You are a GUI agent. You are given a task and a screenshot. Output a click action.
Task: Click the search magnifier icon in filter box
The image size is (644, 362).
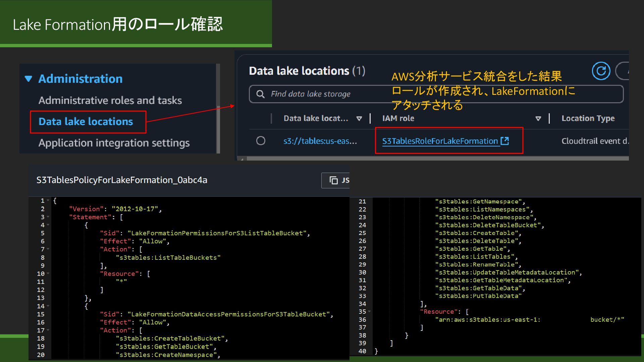coord(260,94)
